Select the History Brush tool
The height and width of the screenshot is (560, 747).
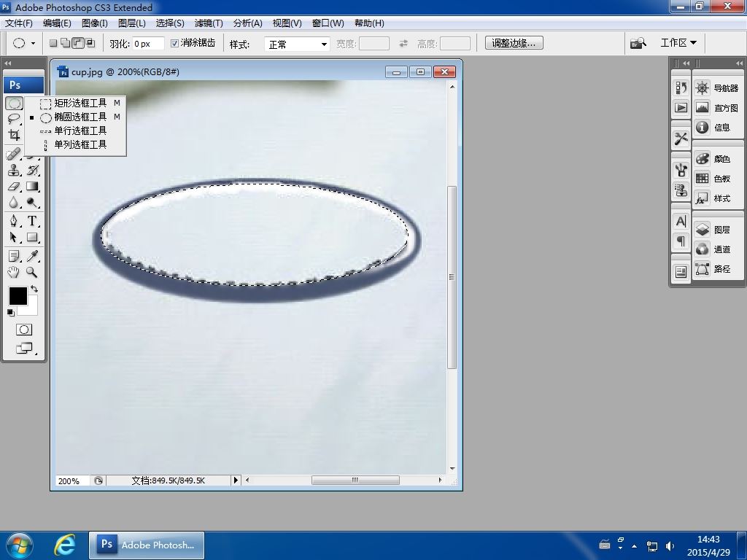[x=32, y=170]
